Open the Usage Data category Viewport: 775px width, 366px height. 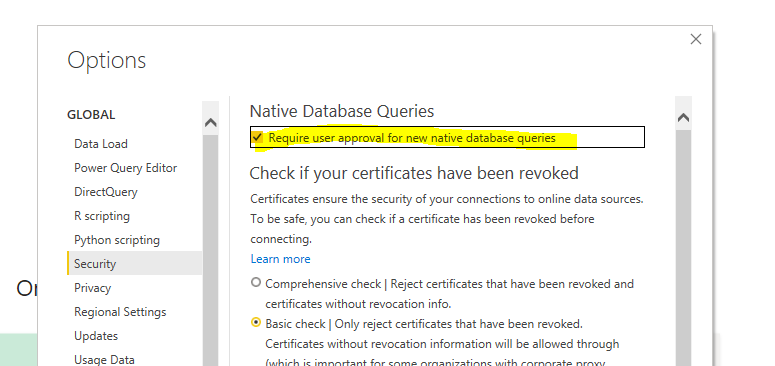(104, 360)
